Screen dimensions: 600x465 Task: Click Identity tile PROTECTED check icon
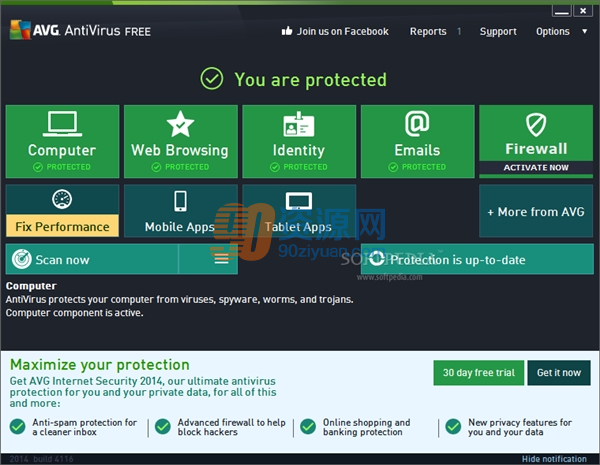275,167
